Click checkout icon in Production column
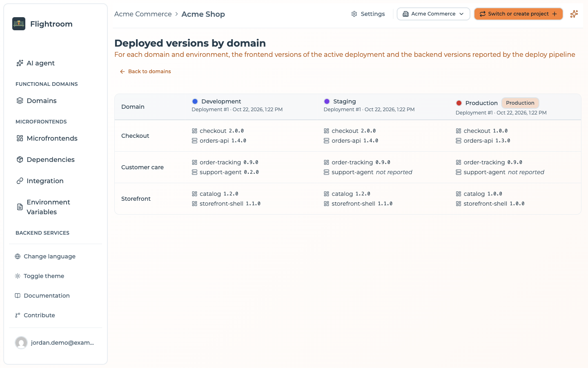Screen dimensions: 588x368 click(x=458, y=131)
